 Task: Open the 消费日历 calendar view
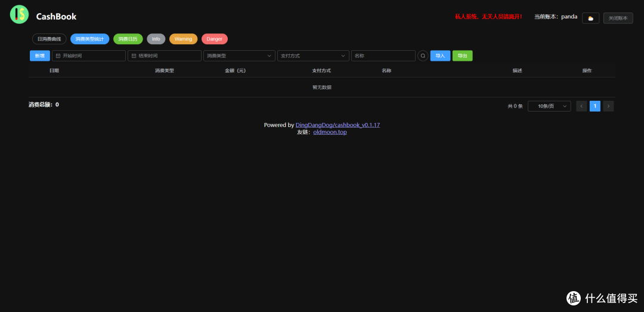click(128, 39)
